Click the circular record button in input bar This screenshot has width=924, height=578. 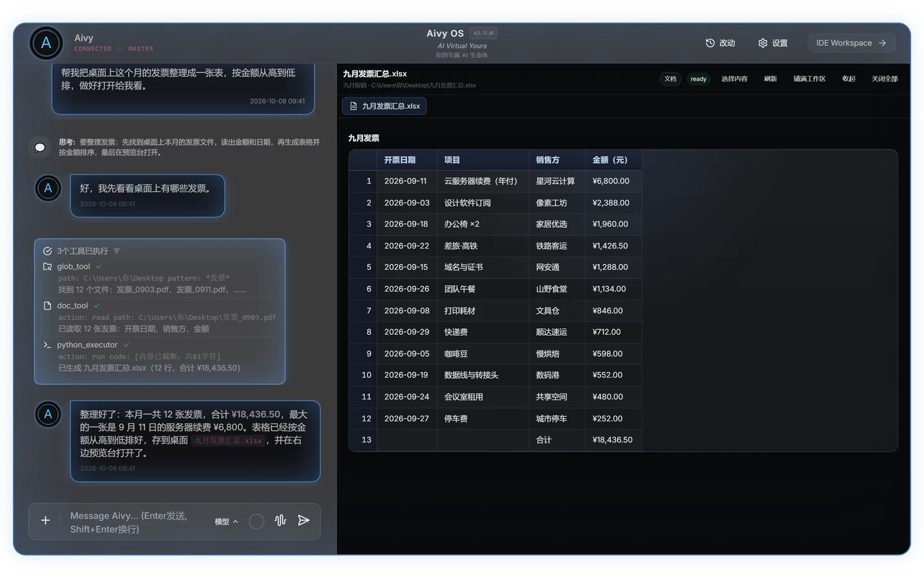[257, 521]
